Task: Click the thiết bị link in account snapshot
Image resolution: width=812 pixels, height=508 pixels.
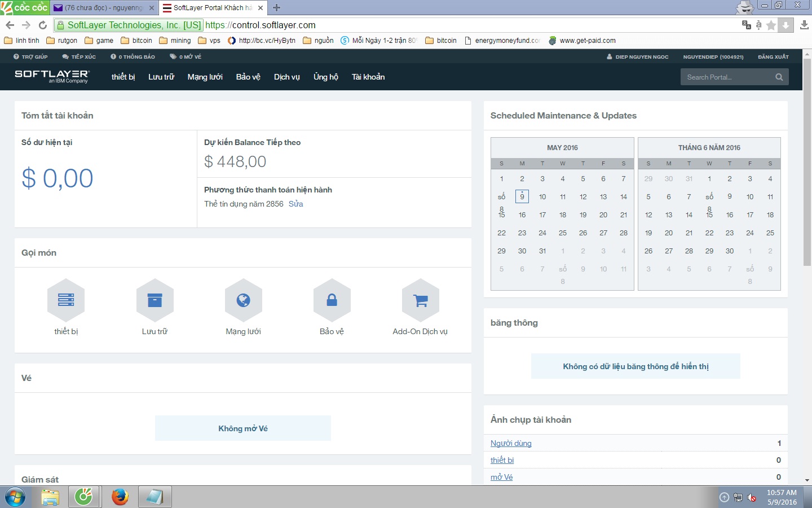Action: tap(502, 460)
